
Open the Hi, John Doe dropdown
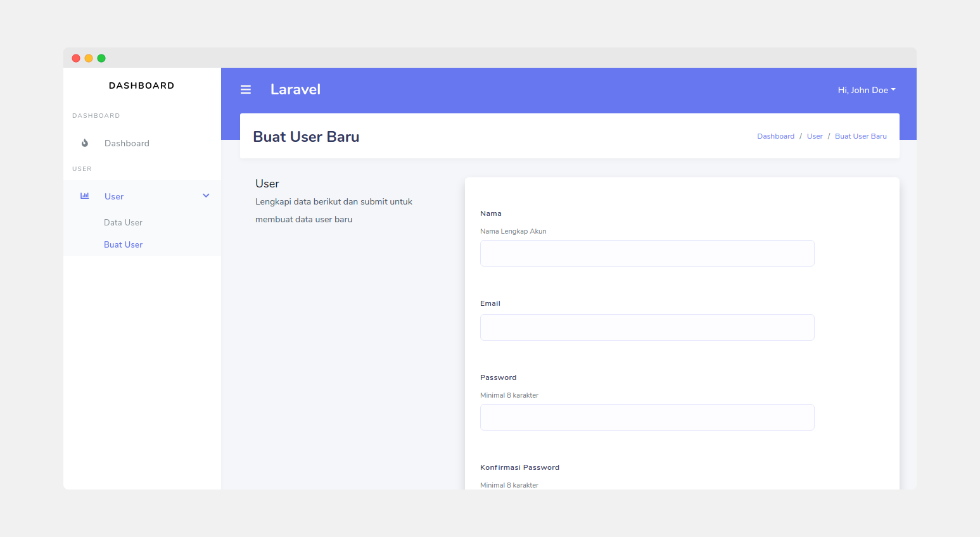[x=867, y=90]
